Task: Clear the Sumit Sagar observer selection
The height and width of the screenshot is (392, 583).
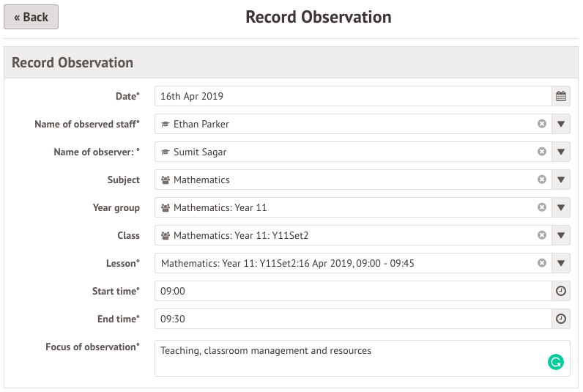Action: tap(542, 152)
